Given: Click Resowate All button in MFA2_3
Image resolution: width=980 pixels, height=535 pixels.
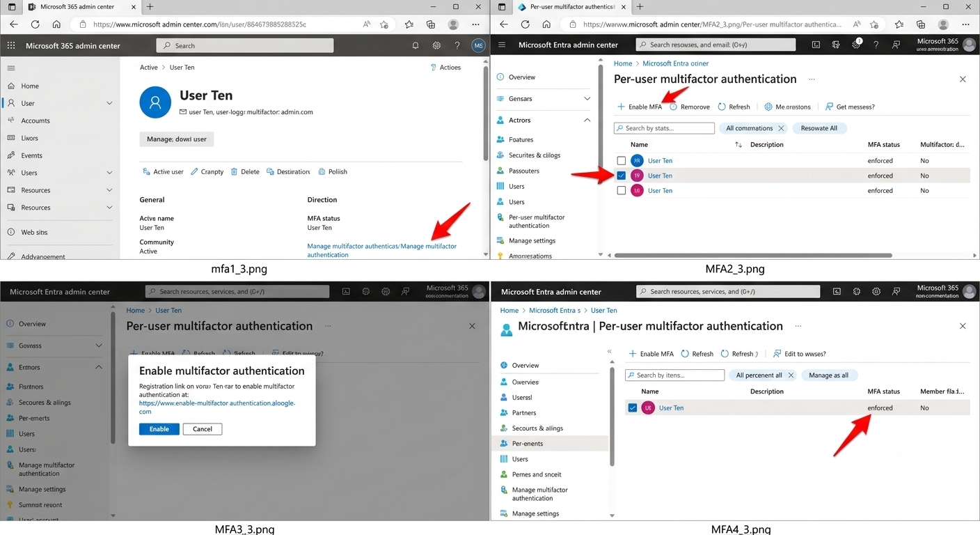Looking at the screenshot, I should (819, 128).
